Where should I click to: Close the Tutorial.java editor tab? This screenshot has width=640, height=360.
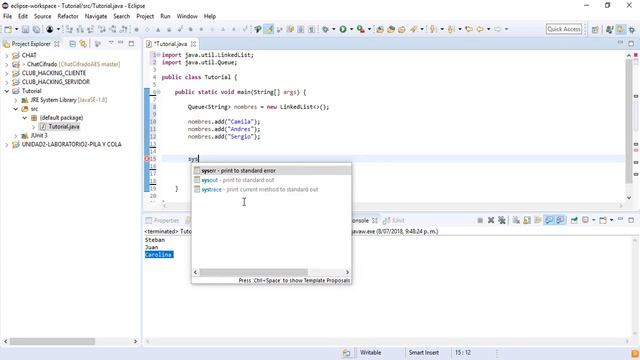(193, 44)
